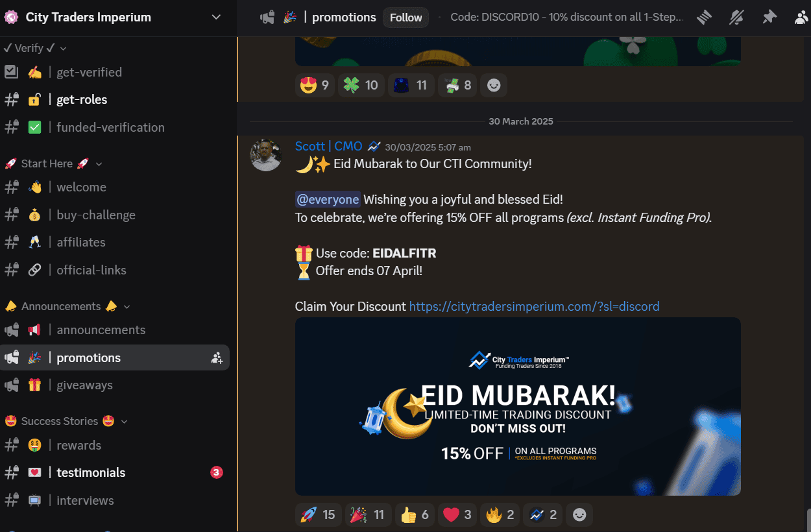Click the message timestamp 30/03/2025 5:07 am
Viewport: 811px width, 532px height.
coord(428,147)
